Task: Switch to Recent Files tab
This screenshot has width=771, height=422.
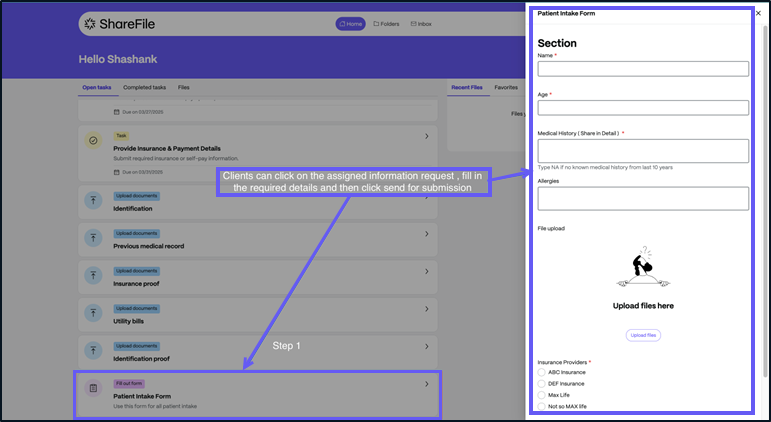Action: pos(467,88)
